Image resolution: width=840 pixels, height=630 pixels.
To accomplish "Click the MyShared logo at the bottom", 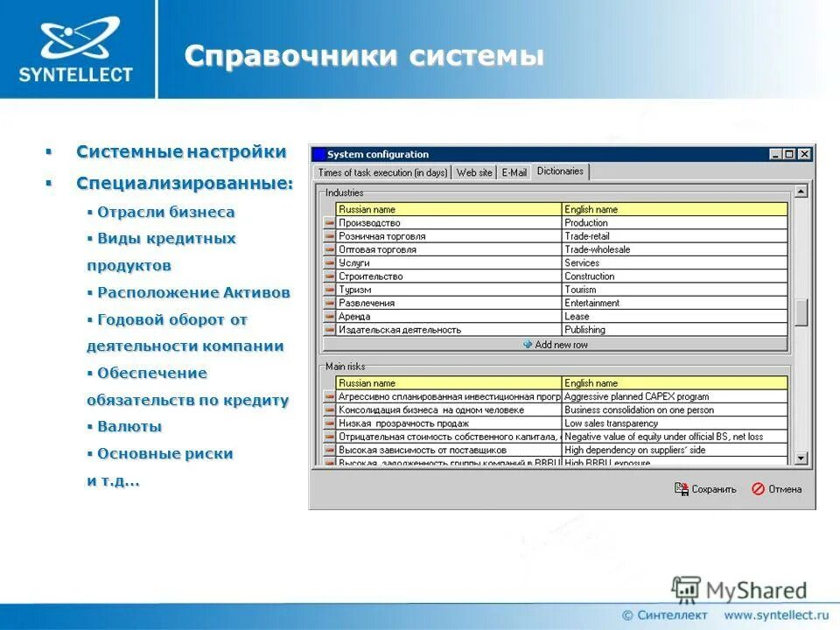I will pyautogui.click(x=739, y=588).
